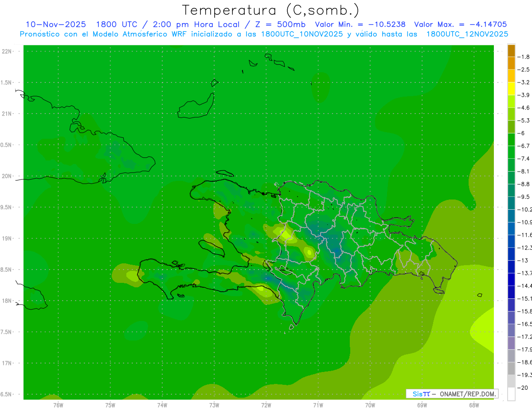Click the "1800UTC_12NOV2025" valid-until text

tap(467, 34)
